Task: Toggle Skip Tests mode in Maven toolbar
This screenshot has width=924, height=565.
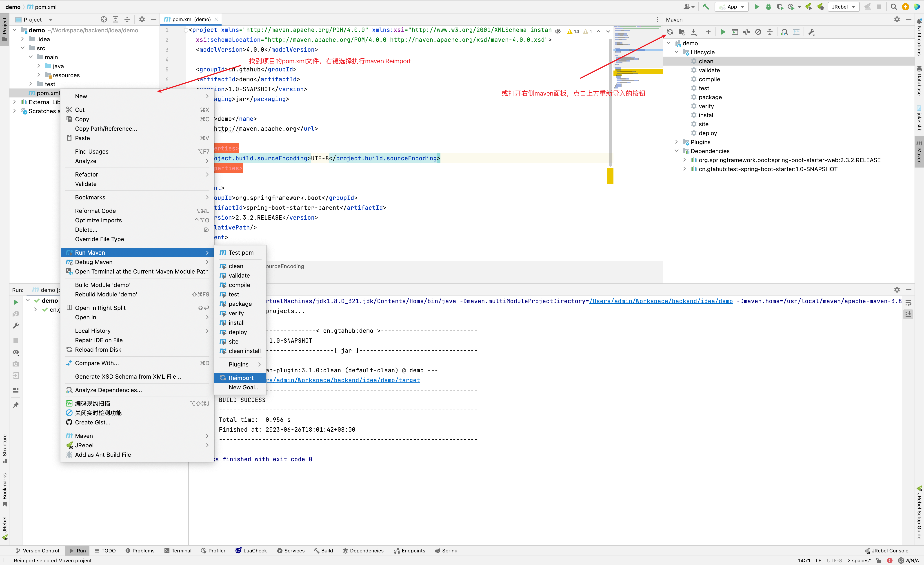Action: click(758, 32)
